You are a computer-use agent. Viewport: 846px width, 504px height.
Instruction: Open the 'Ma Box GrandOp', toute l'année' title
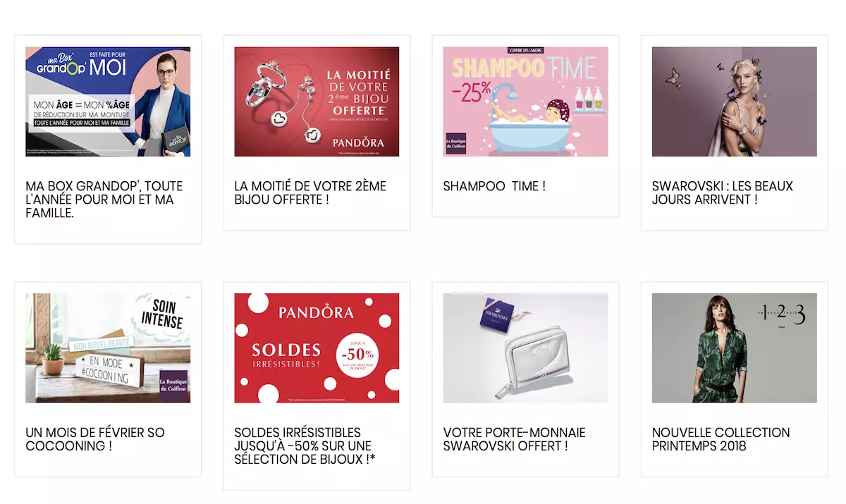pos(104,199)
